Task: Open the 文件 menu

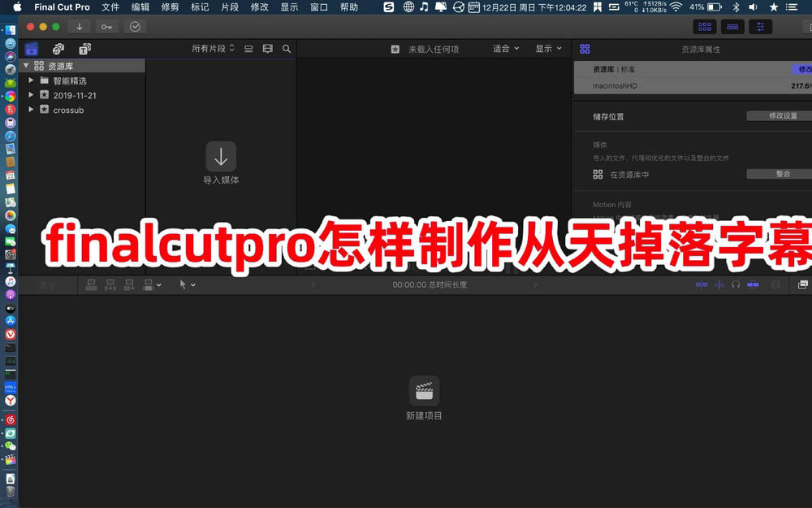Action: point(110,7)
